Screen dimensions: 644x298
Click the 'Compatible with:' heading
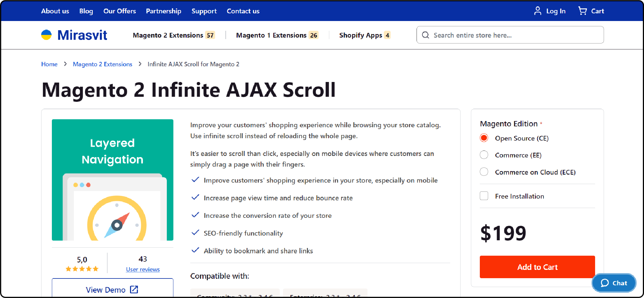[220, 276]
